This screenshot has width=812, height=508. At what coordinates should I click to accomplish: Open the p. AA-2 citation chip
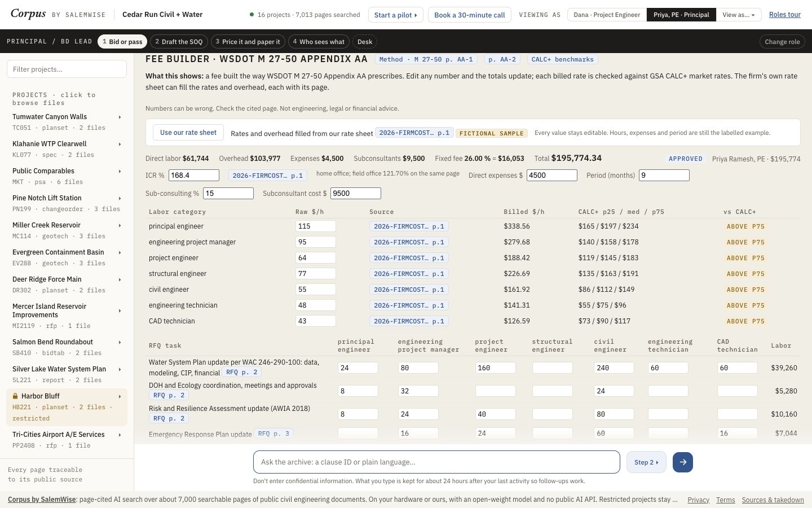502,59
